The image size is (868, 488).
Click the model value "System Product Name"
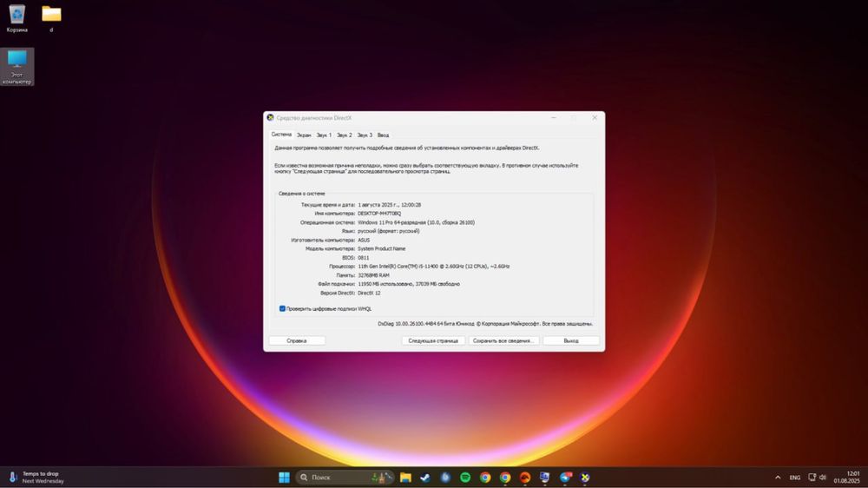point(381,248)
